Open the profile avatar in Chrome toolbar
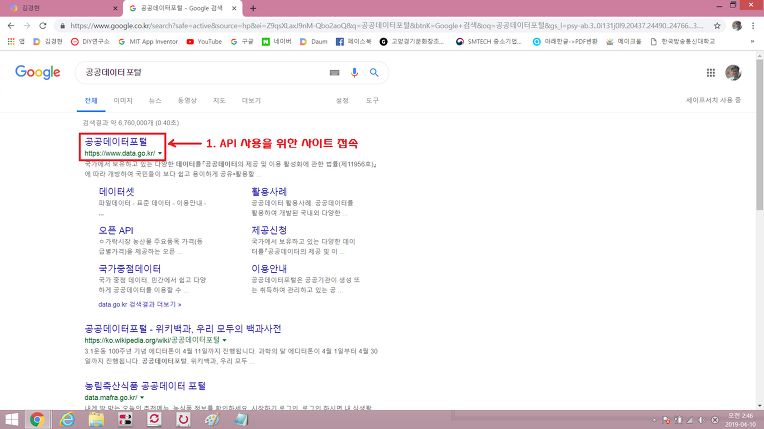 tap(737, 26)
